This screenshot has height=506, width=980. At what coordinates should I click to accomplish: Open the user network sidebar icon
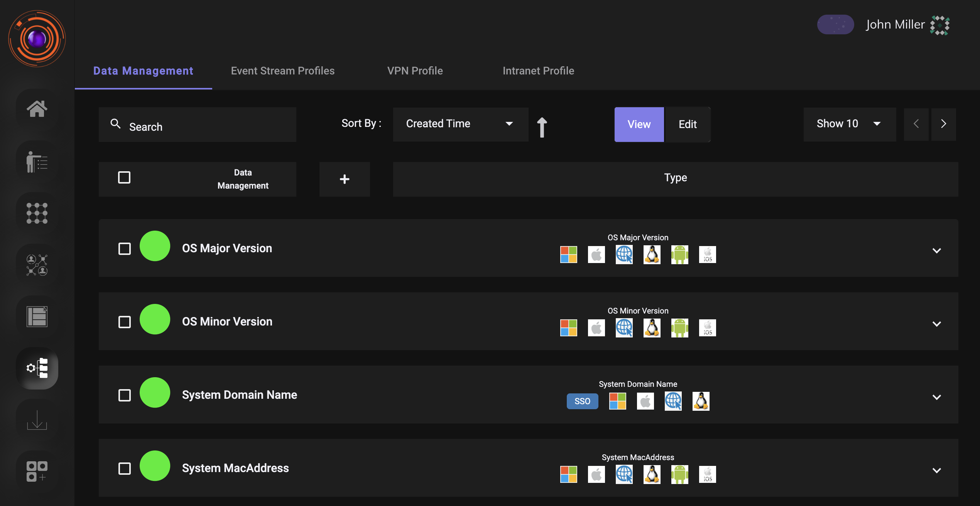37,265
